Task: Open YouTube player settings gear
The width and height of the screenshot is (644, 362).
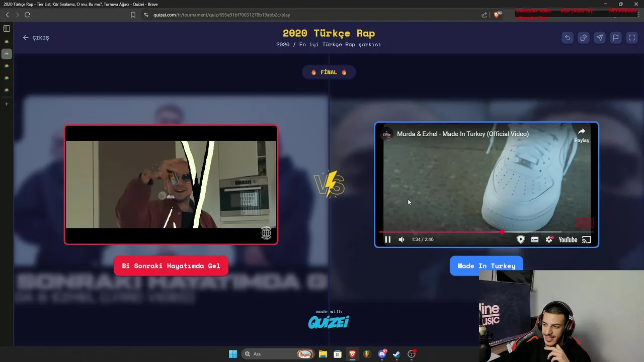Action: (549, 239)
